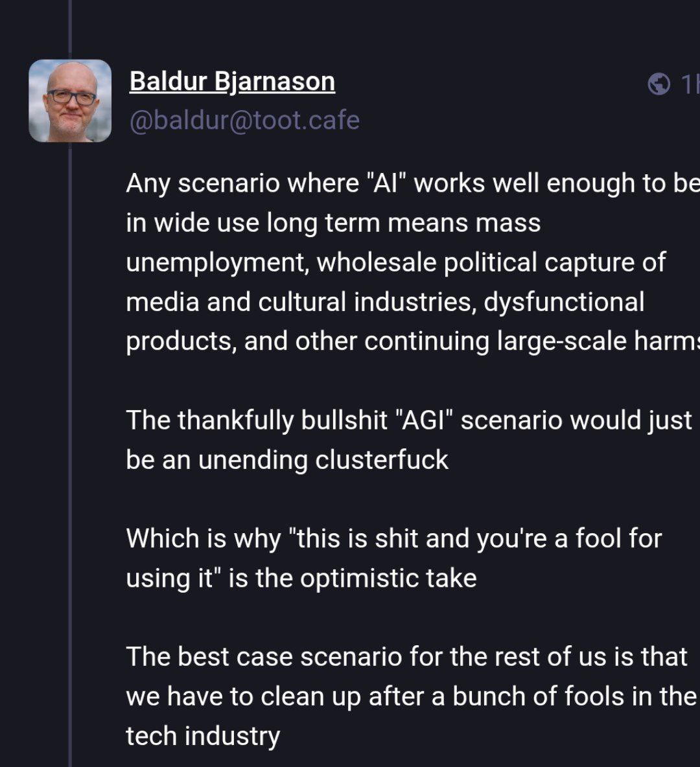Open the post timestamp beside the globe

(x=689, y=84)
